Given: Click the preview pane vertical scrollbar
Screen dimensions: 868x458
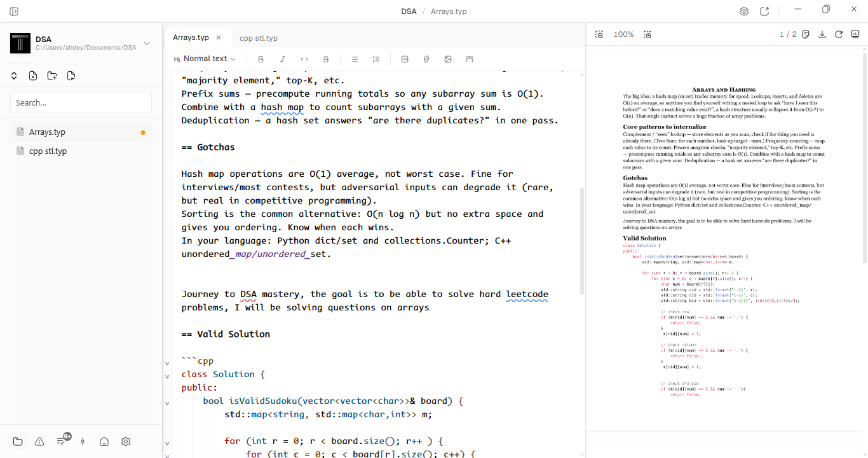Looking at the screenshot, I should coord(865,156).
